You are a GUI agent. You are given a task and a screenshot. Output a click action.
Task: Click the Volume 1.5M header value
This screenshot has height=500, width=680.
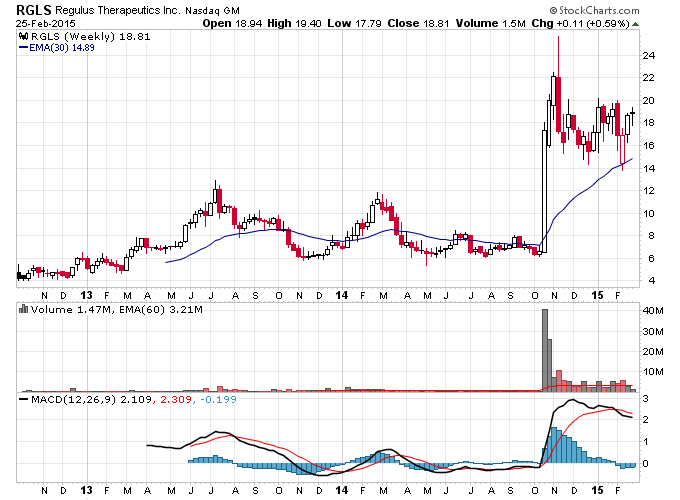490,23
